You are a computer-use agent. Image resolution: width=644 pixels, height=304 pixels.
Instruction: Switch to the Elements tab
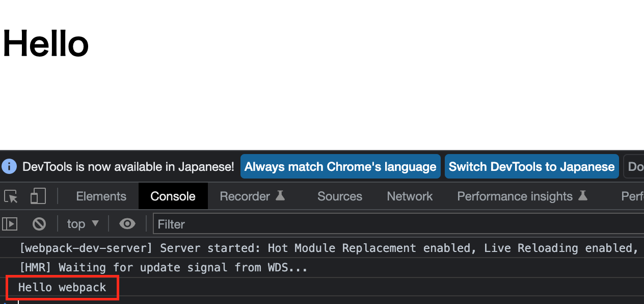pos(101,196)
